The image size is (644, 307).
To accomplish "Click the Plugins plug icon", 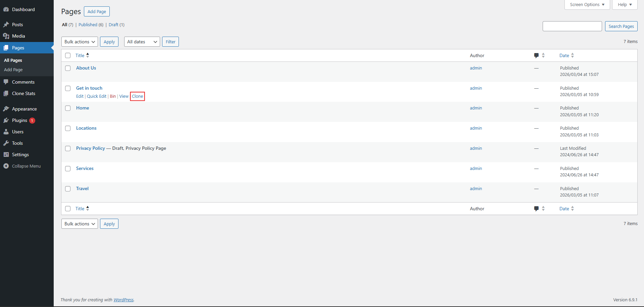I will coord(6,120).
